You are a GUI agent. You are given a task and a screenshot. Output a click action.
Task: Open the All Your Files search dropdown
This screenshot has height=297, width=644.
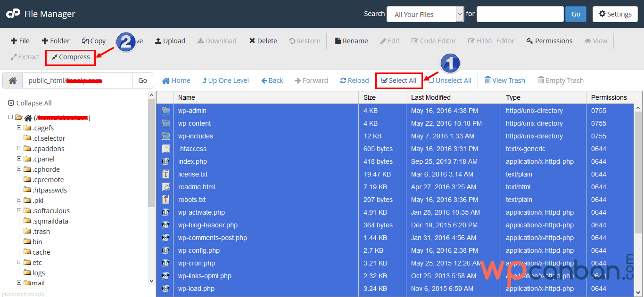(425, 14)
